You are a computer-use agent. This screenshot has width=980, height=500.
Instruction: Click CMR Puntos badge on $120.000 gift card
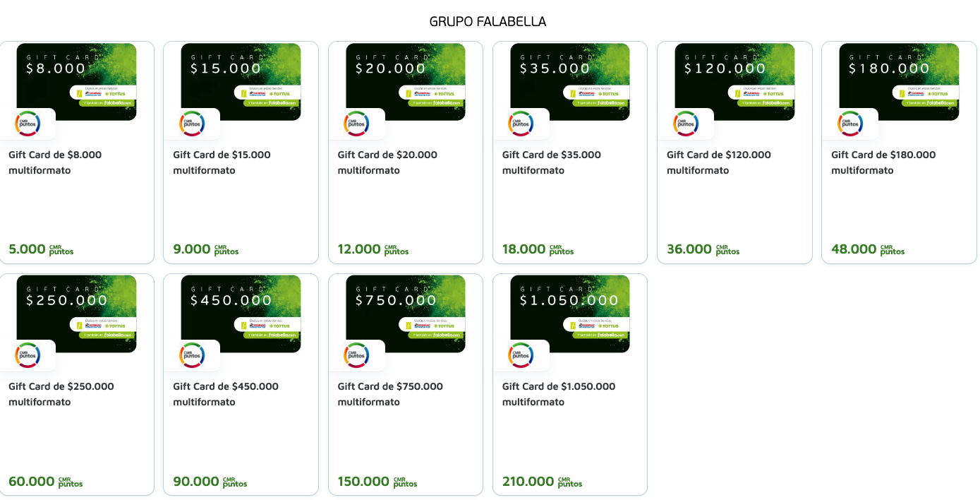click(686, 124)
